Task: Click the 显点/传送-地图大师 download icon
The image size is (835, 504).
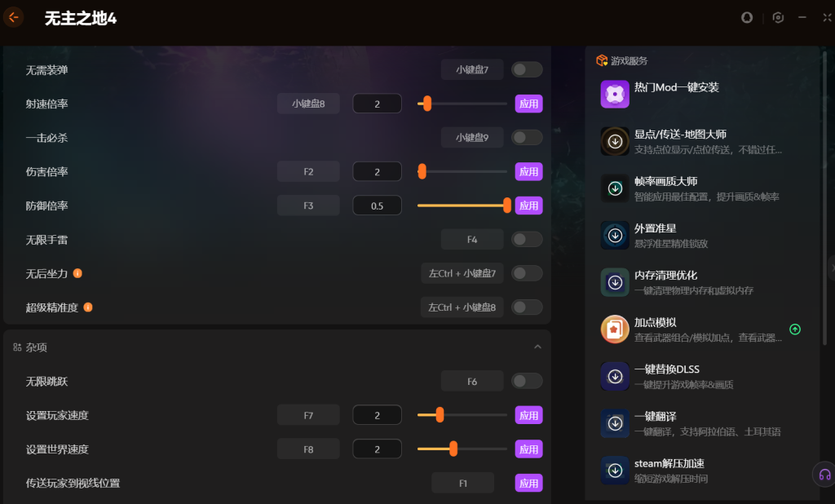Action: (x=615, y=141)
